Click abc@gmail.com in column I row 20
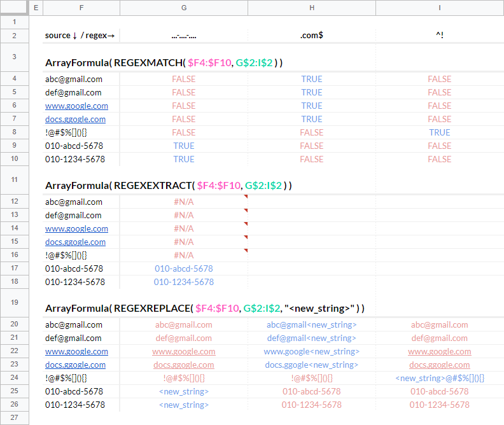Viewport: 504px width, 425px height. [x=440, y=324]
